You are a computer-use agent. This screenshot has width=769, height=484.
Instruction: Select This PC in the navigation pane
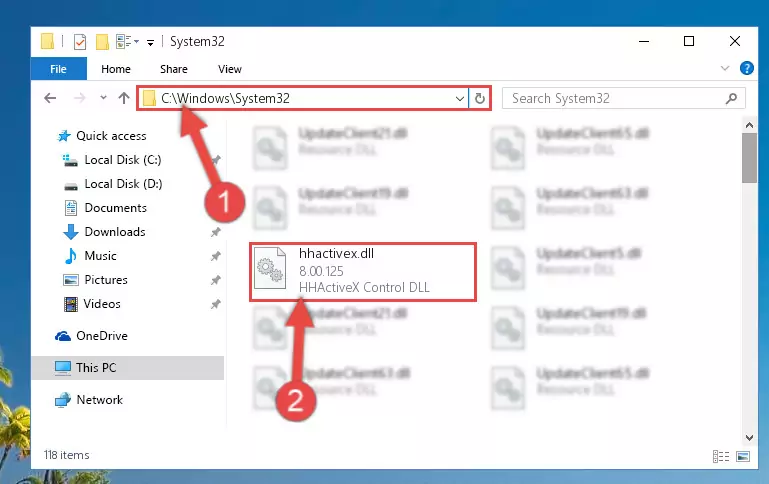[96, 368]
